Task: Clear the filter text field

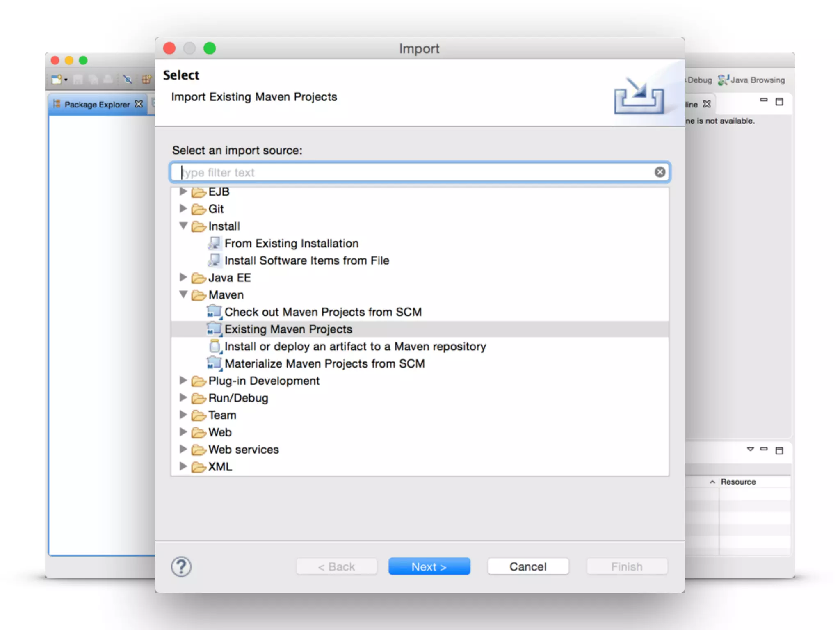Action: click(x=660, y=172)
